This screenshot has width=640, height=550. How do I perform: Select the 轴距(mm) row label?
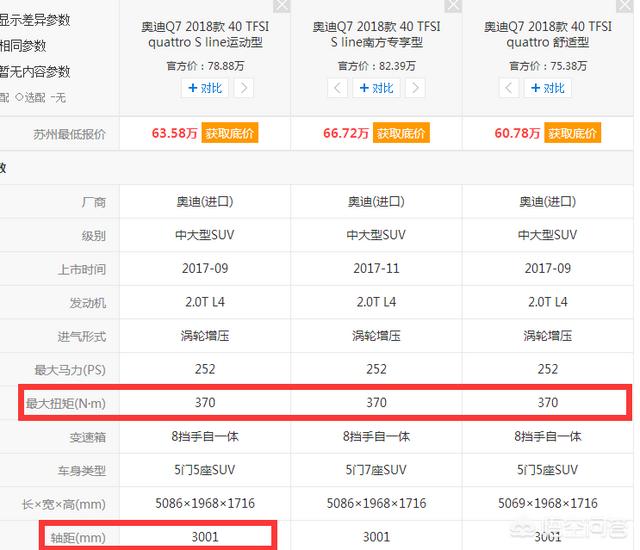click(x=78, y=538)
